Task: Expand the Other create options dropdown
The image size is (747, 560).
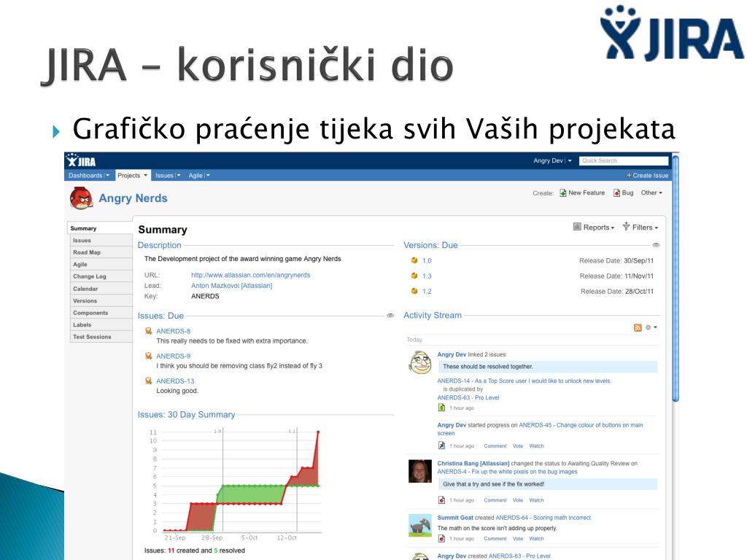Action: (x=651, y=192)
